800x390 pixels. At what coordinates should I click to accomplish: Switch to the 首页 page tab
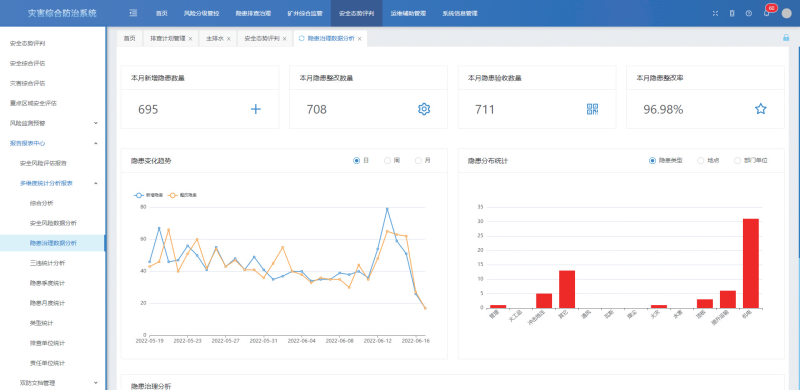click(x=130, y=38)
